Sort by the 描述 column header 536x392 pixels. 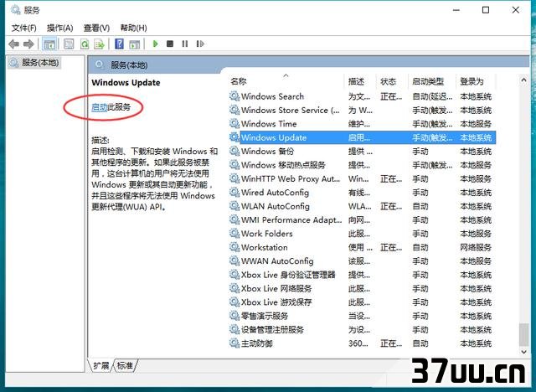click(356, 81)
